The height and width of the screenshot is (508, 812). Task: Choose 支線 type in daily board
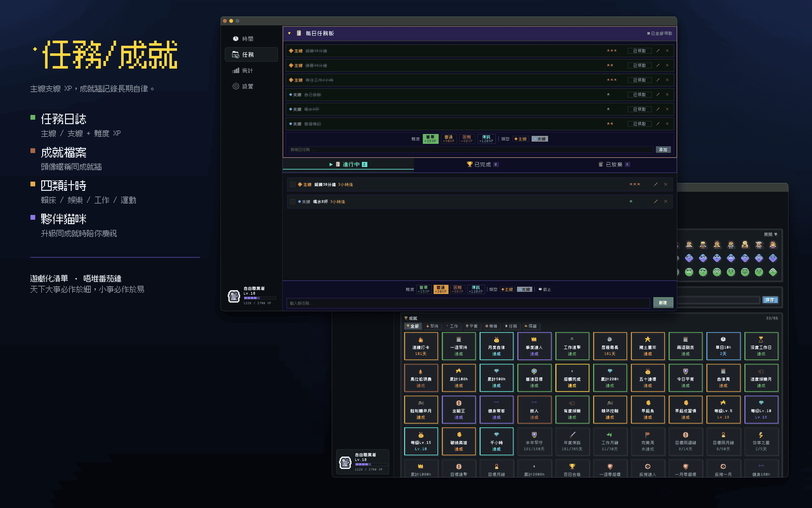tap(540, 139)
